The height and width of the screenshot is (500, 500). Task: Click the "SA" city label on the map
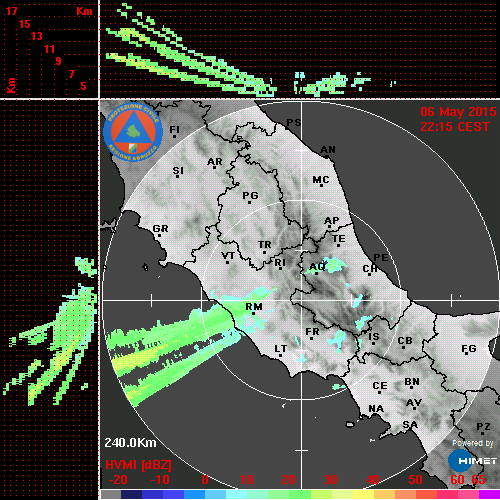pos(410,425)
